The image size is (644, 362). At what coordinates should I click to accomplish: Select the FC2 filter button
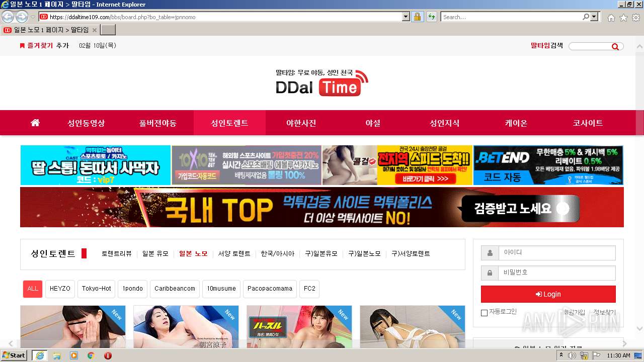pos(309,289)
